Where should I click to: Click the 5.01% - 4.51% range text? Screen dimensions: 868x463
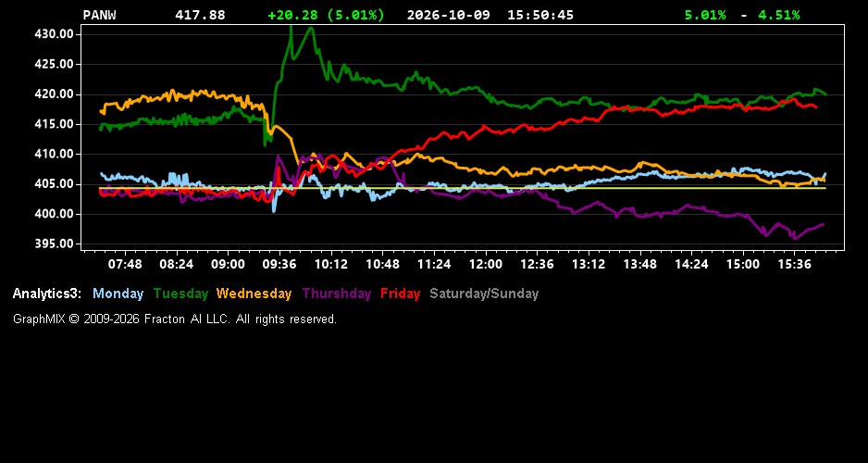(x=742, y=15)
